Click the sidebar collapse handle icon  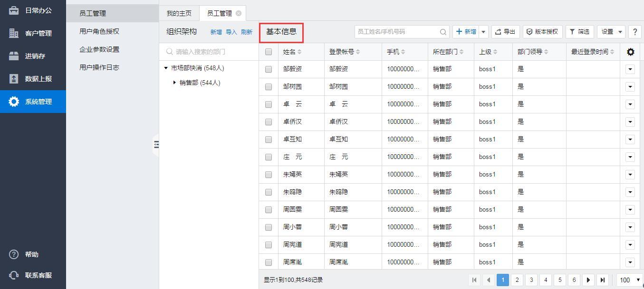click(156, 144)
